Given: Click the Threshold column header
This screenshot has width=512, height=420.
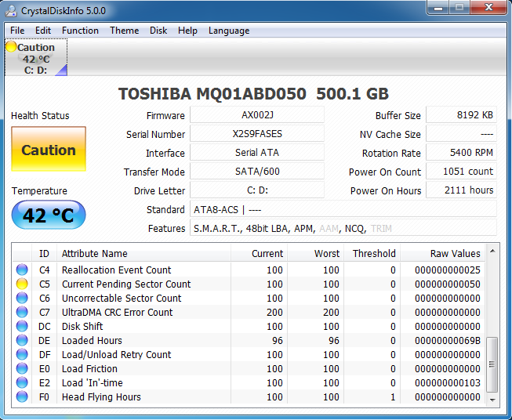Looking at the screenshot, I should click(372, 254).
